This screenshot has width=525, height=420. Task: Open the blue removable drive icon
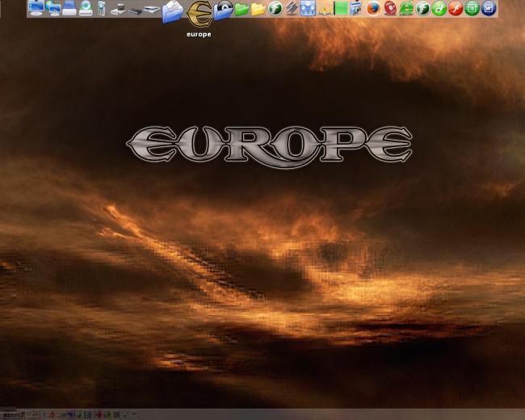click(x=69, y=8)
